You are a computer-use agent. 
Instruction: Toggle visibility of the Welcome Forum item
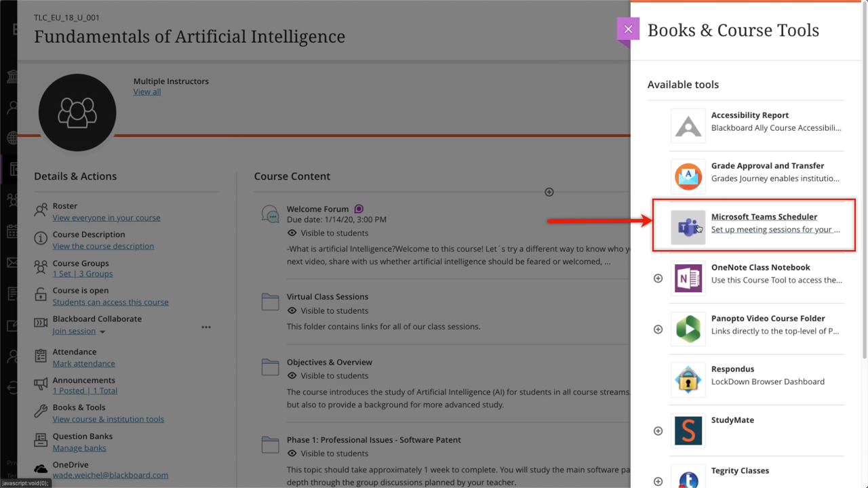click(292, 233)
